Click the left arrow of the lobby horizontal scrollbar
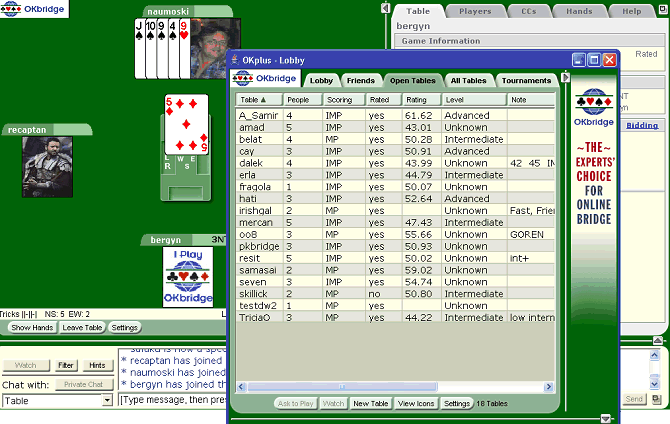 (241, 387)
